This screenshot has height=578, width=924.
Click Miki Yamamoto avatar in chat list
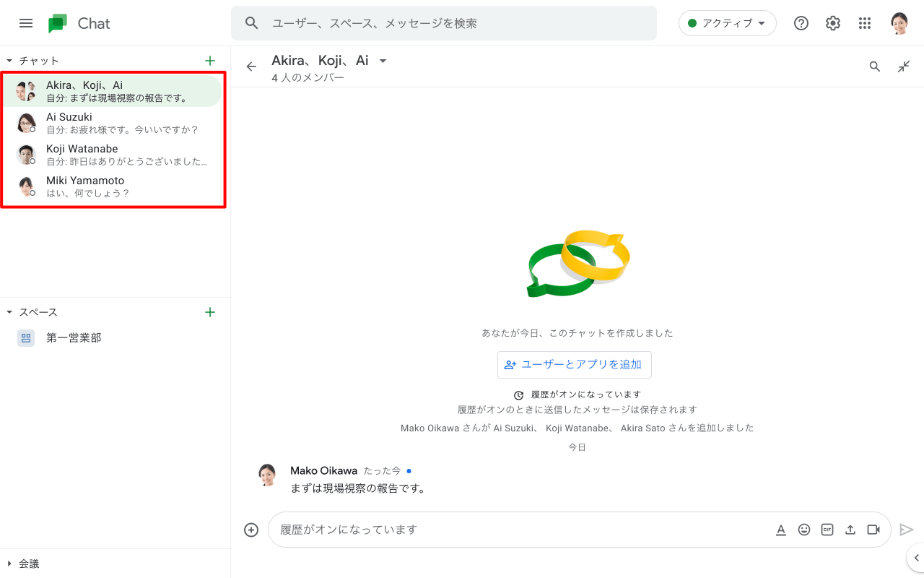coord(26,186)
